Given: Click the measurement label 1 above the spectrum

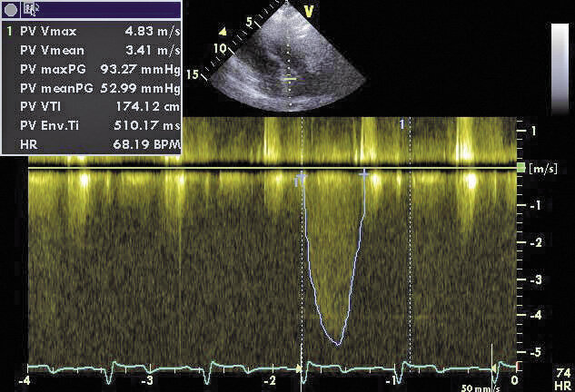Looking at the screenshot, I should click(402, 124).
